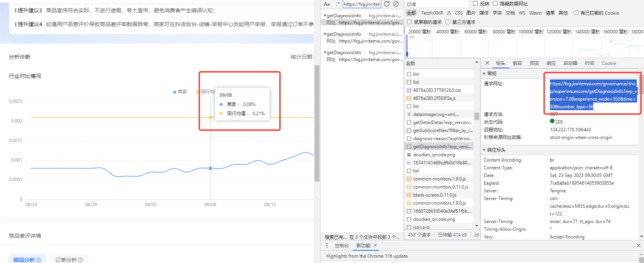Open drawer three-dot menu beside 控制台
The width and height of the screenshot is (644, 263).
(327, 245)
